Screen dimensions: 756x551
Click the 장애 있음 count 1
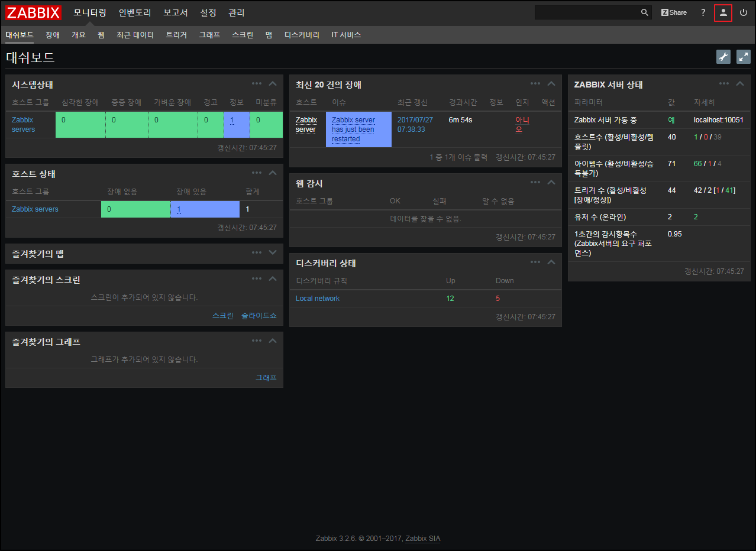pos(179,209)
